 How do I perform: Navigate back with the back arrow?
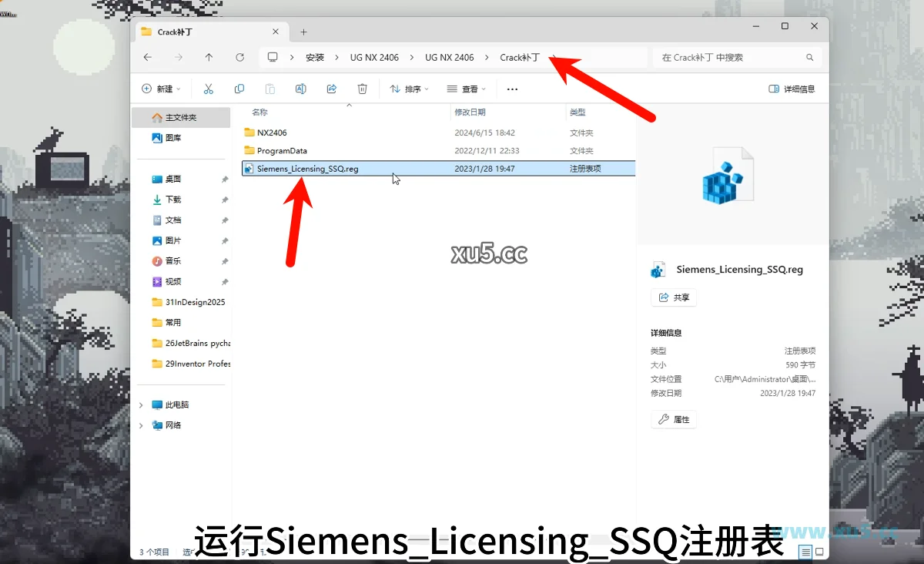click(x=148, y=57)
